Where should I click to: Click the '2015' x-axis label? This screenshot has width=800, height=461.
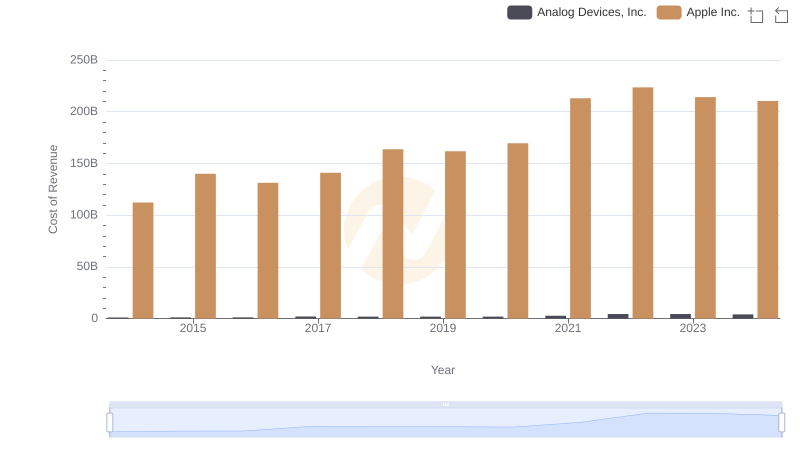tap(193, 328)
